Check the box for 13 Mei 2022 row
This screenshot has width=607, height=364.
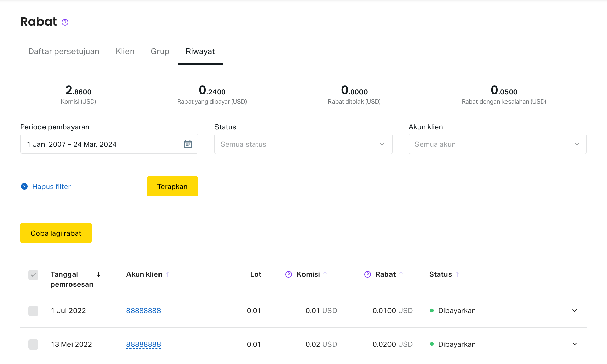click(x=33, y=344)
